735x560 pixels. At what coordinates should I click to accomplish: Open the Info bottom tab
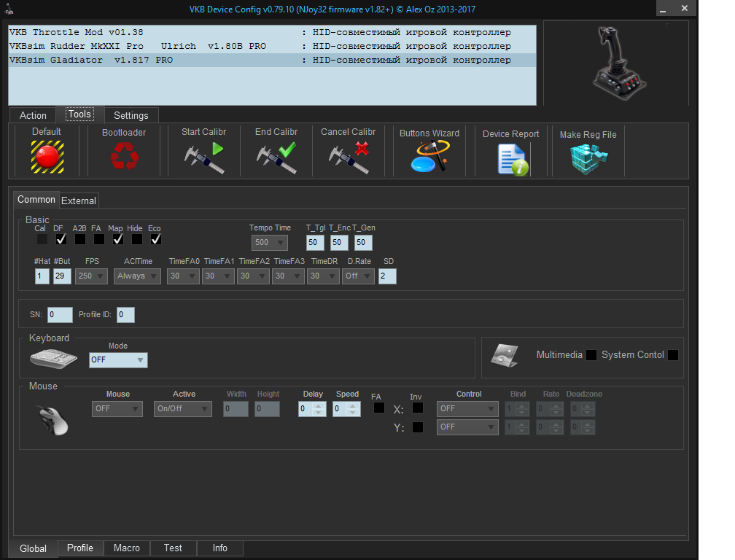click(x=220, y=548)
